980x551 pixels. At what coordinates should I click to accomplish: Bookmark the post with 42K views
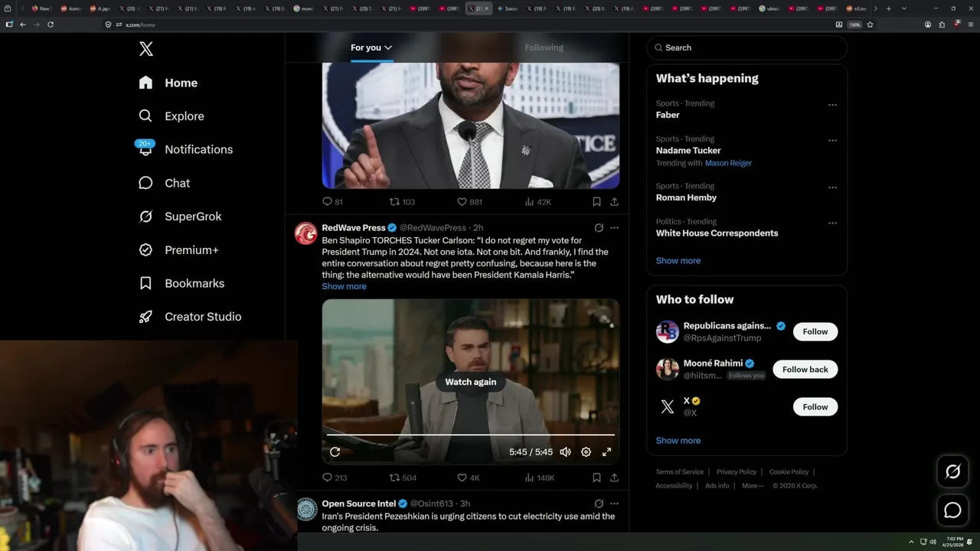click(x=596, y=202)
